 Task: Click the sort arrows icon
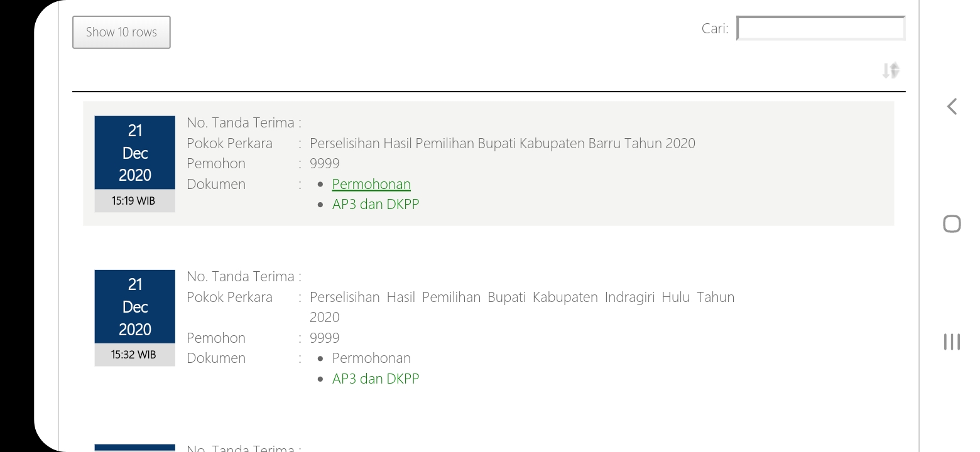(x=890, y=70)
